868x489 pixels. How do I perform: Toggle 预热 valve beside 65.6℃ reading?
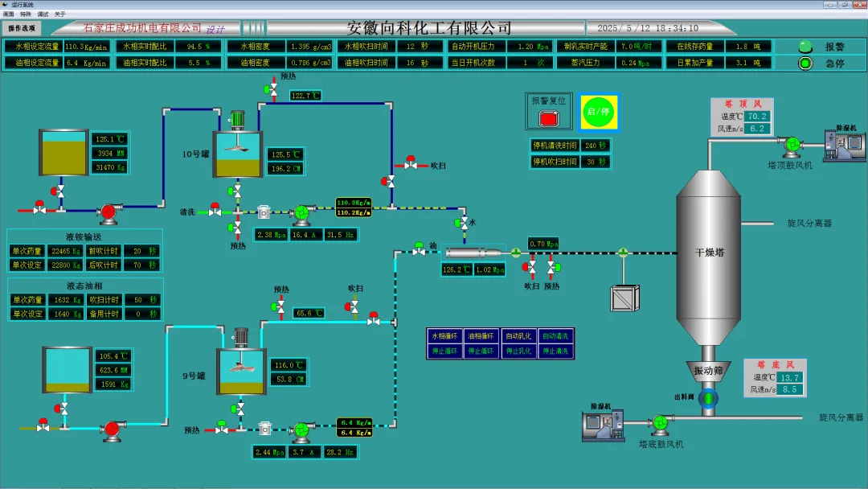click(279, 306)
